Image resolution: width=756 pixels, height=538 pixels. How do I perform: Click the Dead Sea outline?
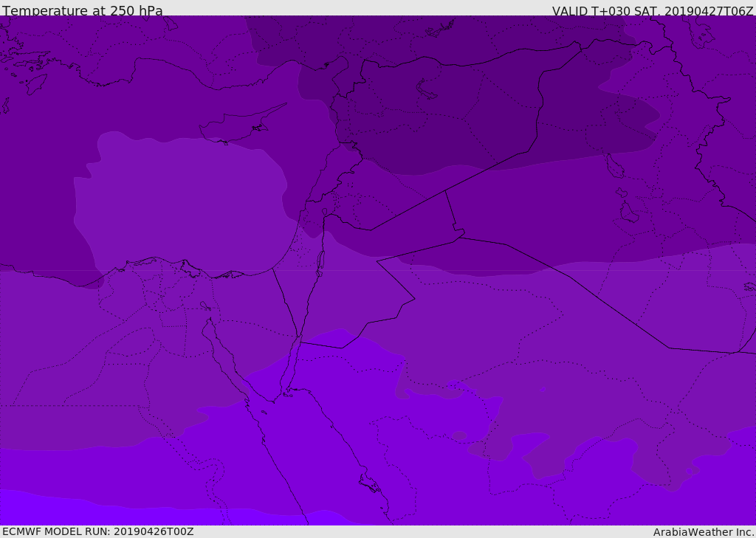pyautogui.click(x=320, y=261)
